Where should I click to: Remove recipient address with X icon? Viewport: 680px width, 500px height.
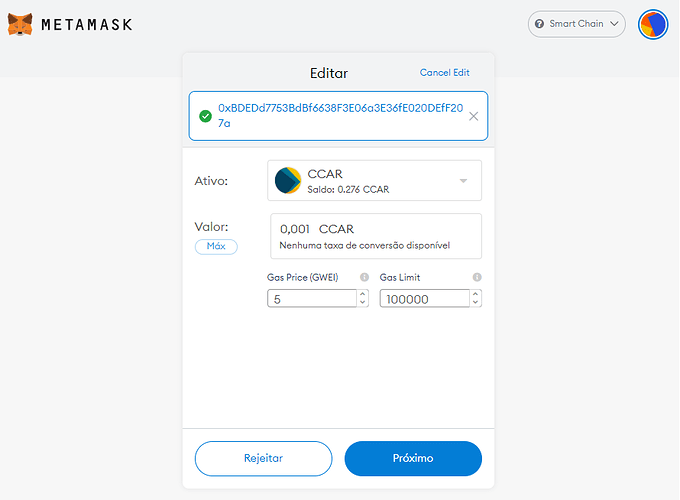(x=473, y=116)
